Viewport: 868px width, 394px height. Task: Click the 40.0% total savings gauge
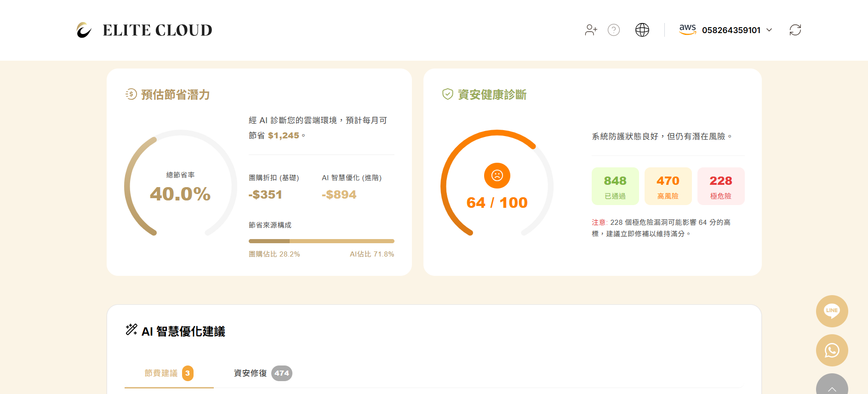[180, 186]
